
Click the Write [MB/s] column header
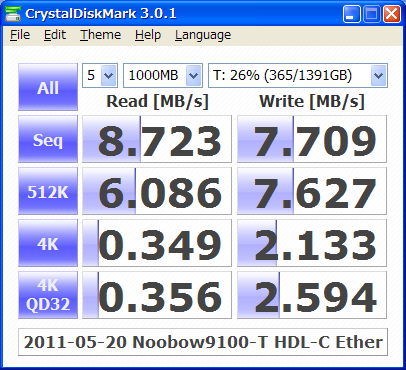(312, 101)
